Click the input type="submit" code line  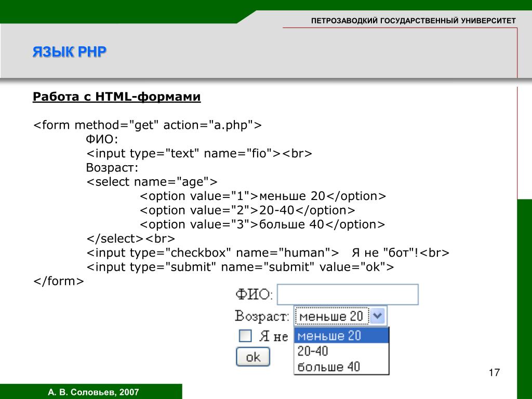[x=240, y=267]
